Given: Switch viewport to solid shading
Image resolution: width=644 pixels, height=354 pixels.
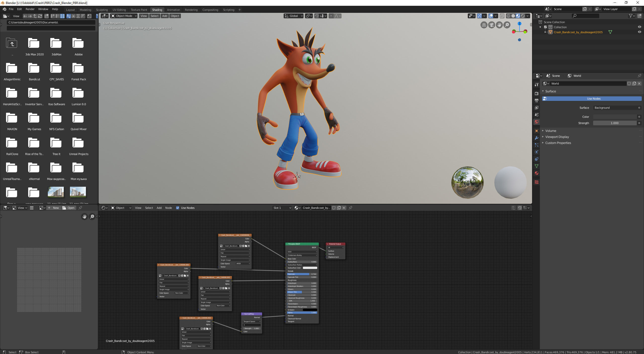Looking at the screenshot, I should pyautogui.click(x=513, y=16).
